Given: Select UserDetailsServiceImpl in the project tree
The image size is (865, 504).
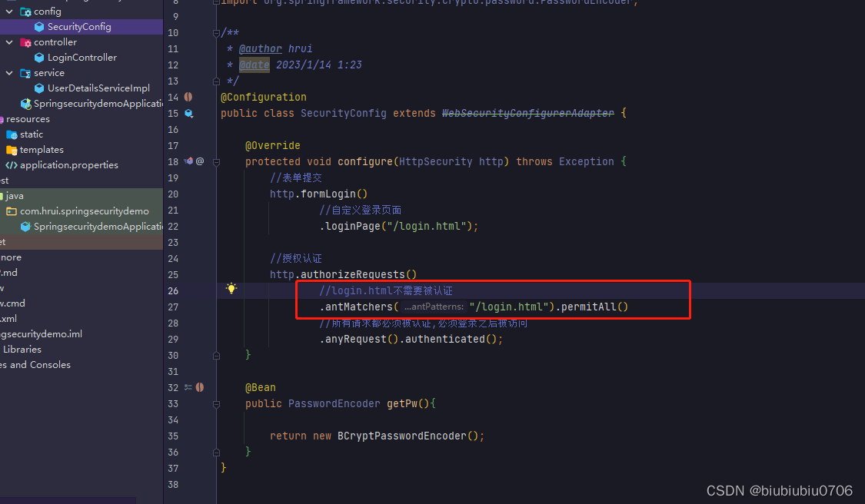Looking at the screenshot, I should pos(82,88).
